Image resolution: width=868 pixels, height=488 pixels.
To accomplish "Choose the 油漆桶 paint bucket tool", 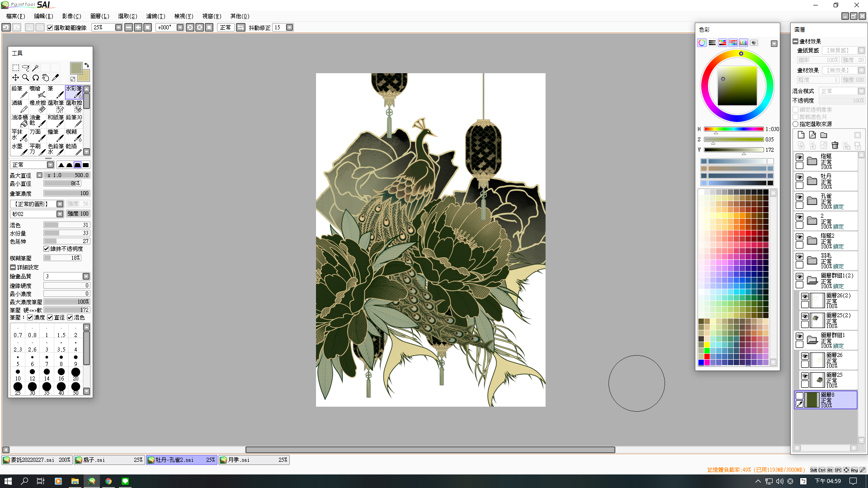I will (19, 121).
